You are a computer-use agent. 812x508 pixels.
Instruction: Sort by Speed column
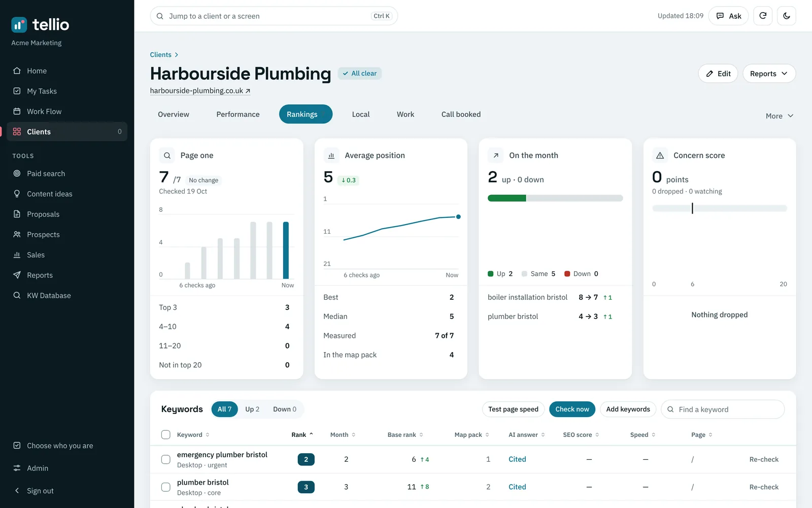[x=643, y=435]
